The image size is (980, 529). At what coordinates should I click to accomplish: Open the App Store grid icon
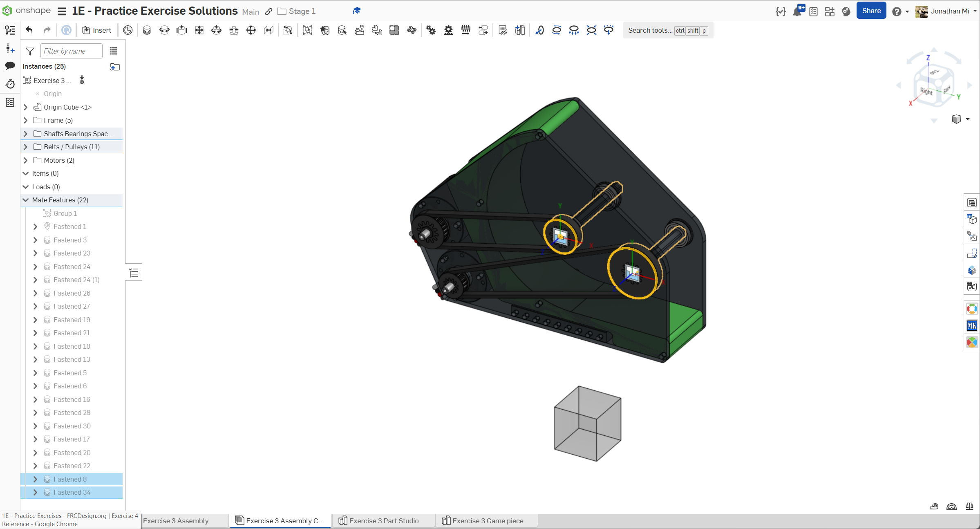tap(830, 11)
